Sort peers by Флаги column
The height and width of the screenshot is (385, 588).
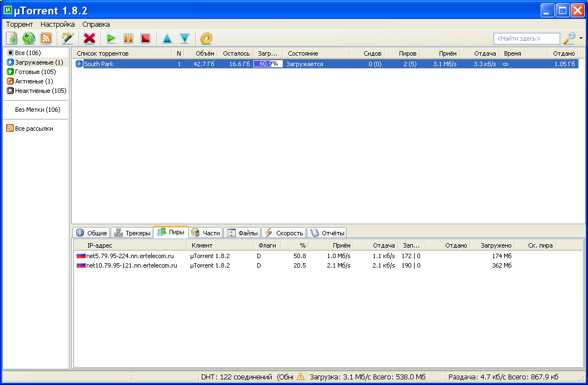pos(267,245)
